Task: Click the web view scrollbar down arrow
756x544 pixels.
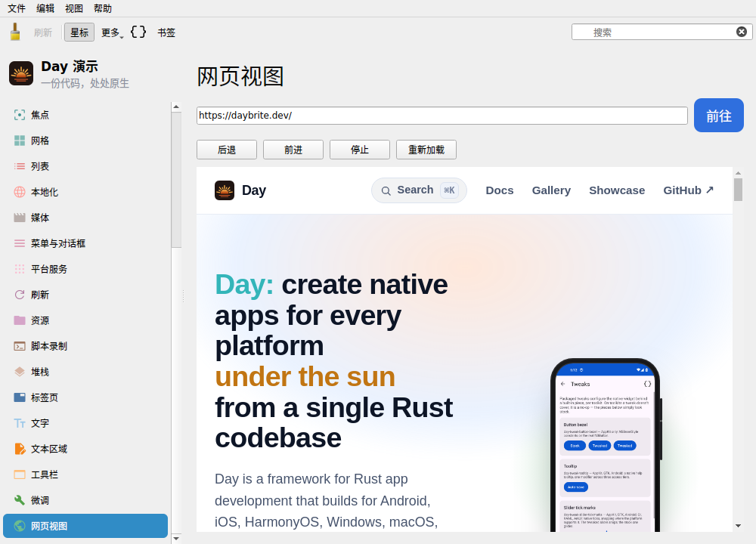Action: [738, 526]
